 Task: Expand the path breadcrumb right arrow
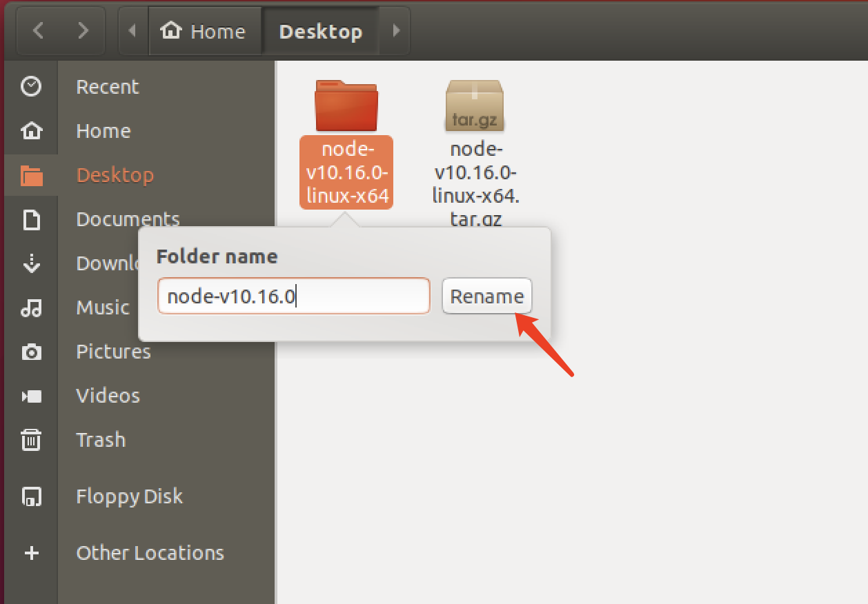click(x=395, y=30)
